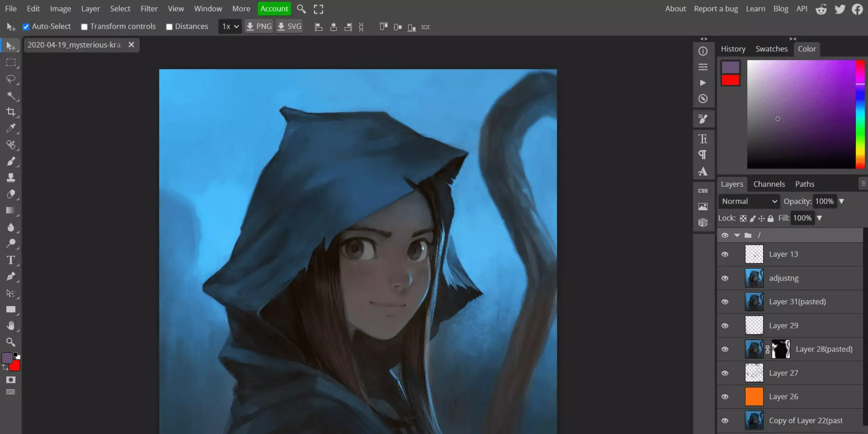Uncheck the Auto-Select checkbox
Image resolution: width=868 pixels, height=434 pixels.
click(x=26, y=26)
